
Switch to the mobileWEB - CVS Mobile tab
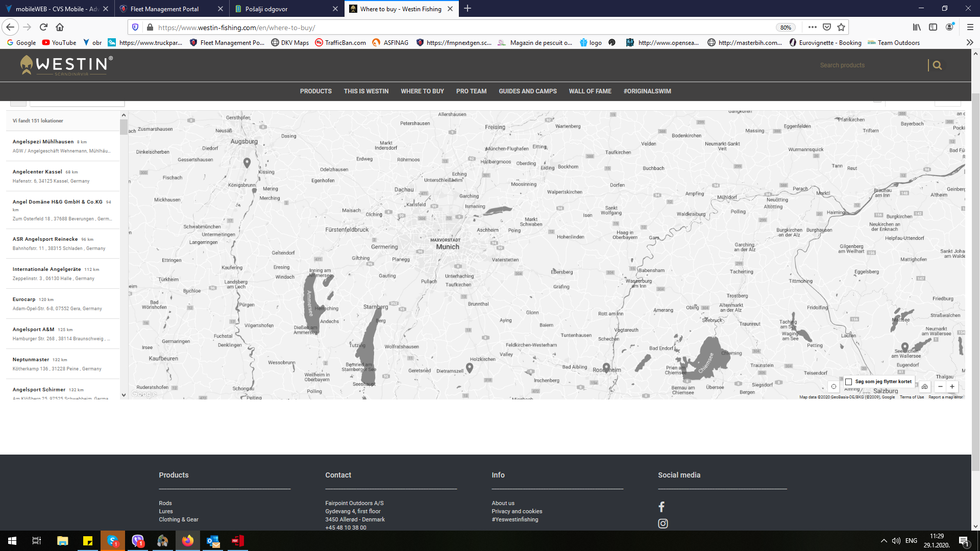pos(57,9)
